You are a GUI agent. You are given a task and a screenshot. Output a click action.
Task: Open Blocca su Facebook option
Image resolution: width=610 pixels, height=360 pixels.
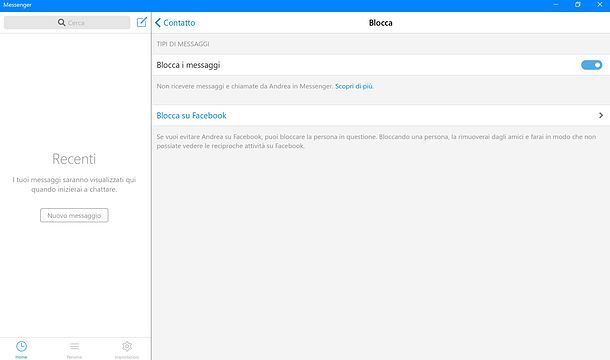[x=380, y=115]
